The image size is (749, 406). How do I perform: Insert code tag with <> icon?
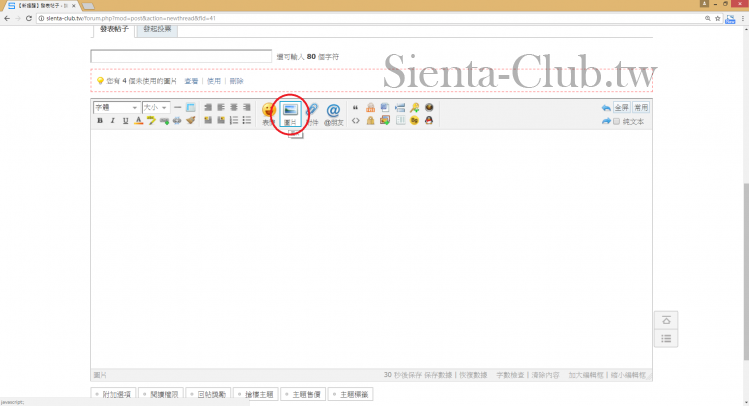pyautogui.click(x=356, y=121)
